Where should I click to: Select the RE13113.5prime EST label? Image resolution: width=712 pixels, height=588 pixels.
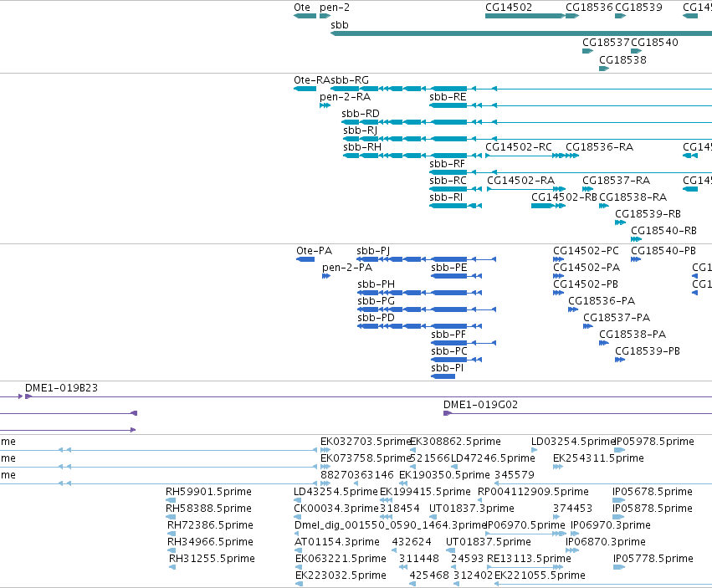pos(529,559)
